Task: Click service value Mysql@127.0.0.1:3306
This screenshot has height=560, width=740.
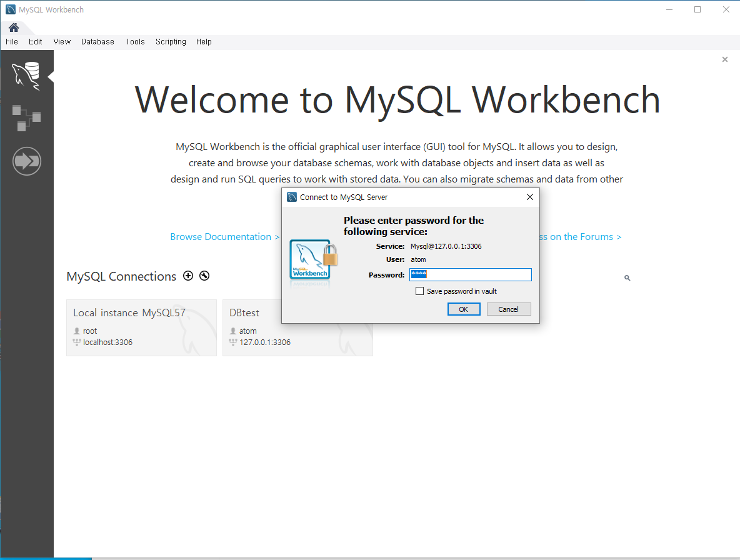Action: coord(446,246)
